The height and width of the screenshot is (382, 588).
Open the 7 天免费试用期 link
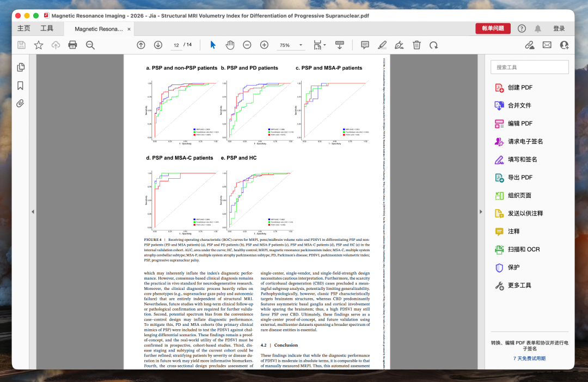[530, 359]
